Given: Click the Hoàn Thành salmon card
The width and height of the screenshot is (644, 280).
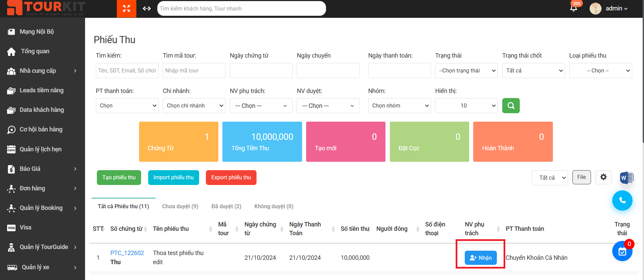Looking at the screenshot, I should pyautogui.click(x=513, y=142).
